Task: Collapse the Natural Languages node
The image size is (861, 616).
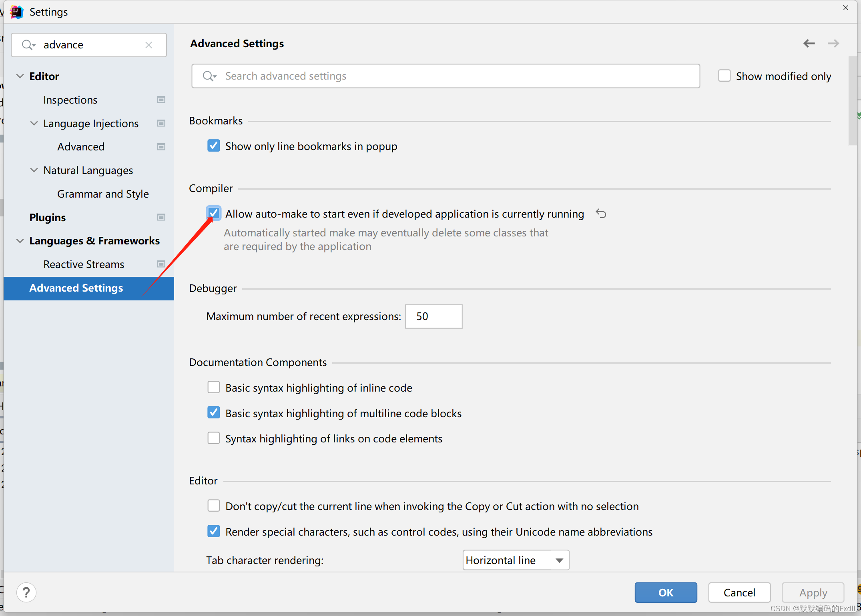Action: pyautogui.click(x=34, y=170)
